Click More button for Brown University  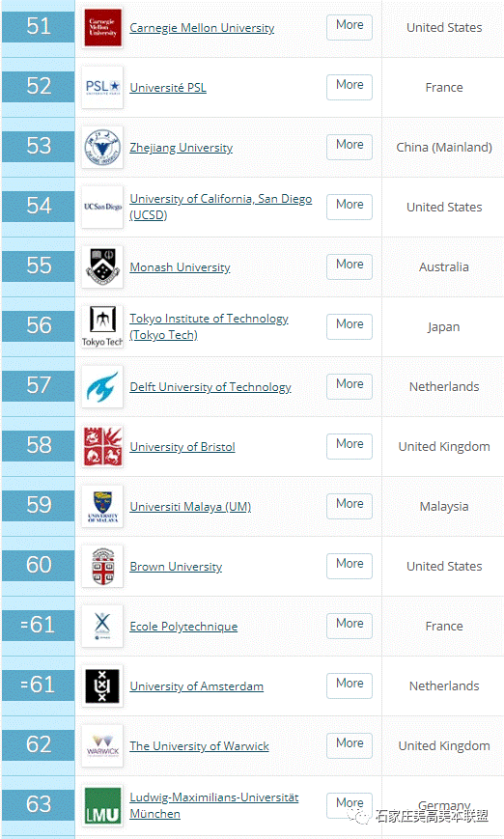(x=350, y=566)
